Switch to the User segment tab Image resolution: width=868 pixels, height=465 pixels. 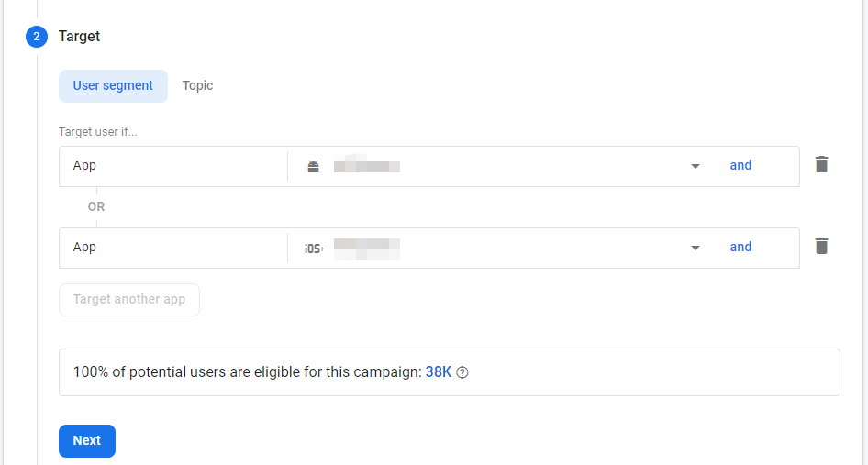(x=113, y=85)
